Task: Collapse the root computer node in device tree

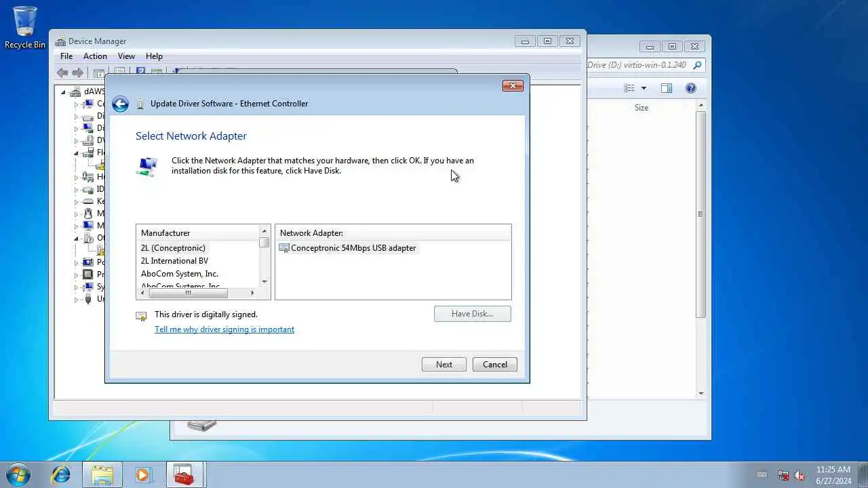Action: pos(64,92)
